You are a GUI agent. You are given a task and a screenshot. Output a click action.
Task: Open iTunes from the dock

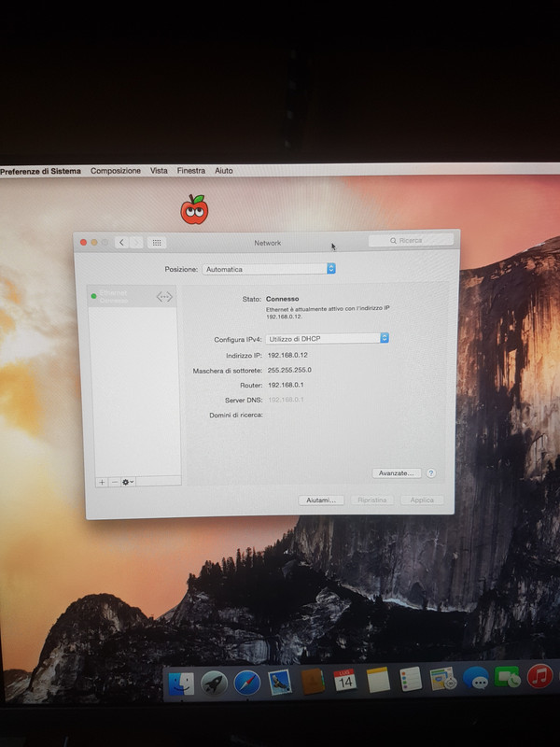[x=539, y=675]
